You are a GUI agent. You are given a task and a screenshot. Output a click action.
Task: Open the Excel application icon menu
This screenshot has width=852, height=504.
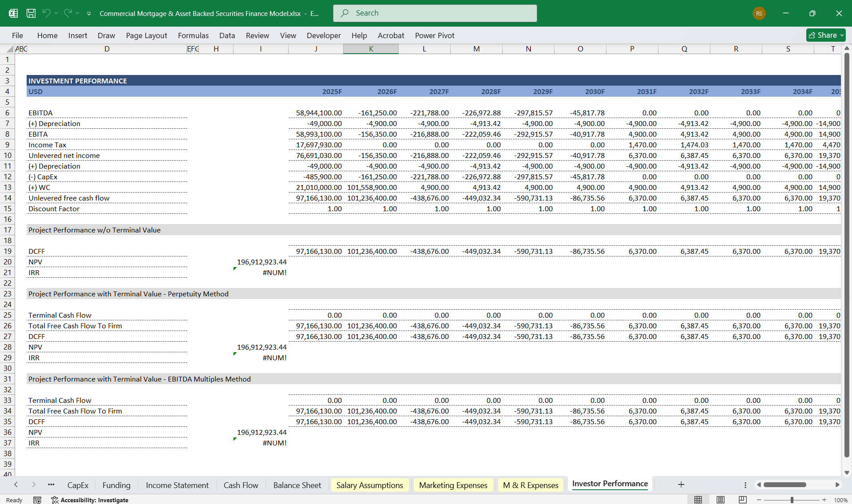[x=13, y=13]
